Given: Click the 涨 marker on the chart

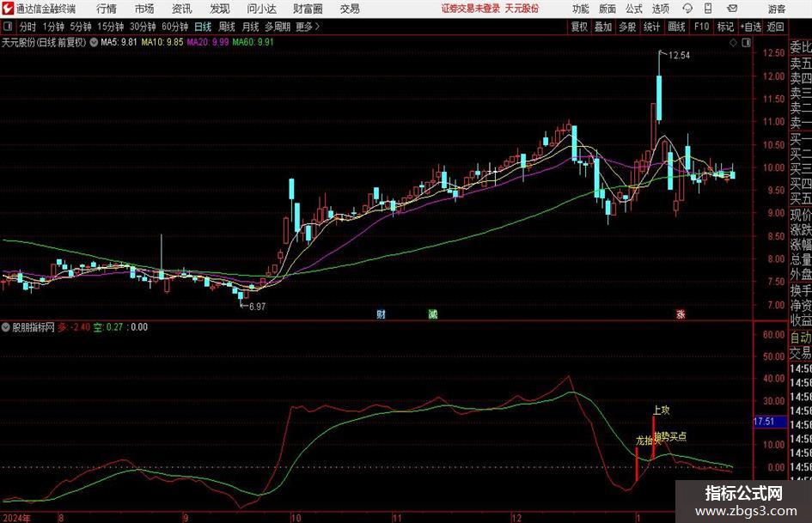Looking at the screenshot, I should click(681, 314).
